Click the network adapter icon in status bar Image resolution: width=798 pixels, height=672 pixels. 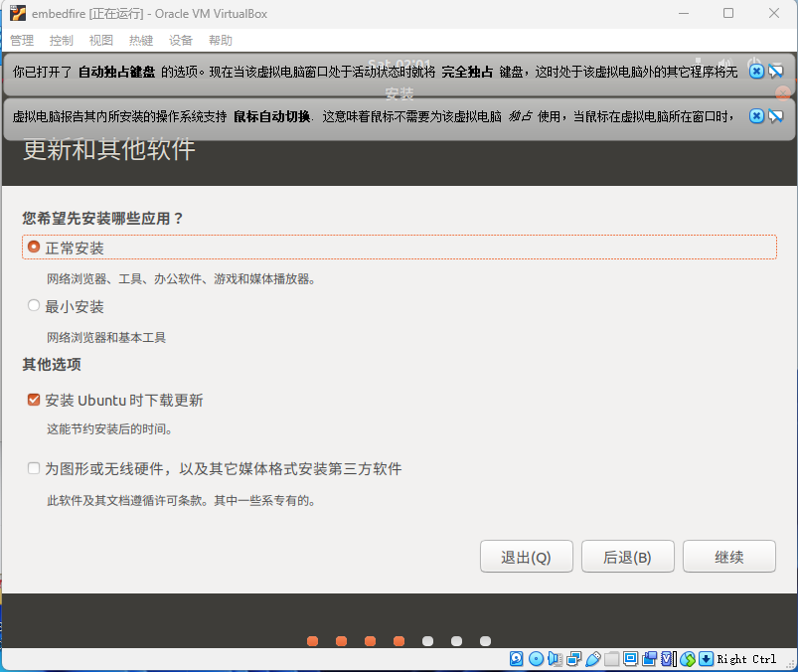point(574,659)
